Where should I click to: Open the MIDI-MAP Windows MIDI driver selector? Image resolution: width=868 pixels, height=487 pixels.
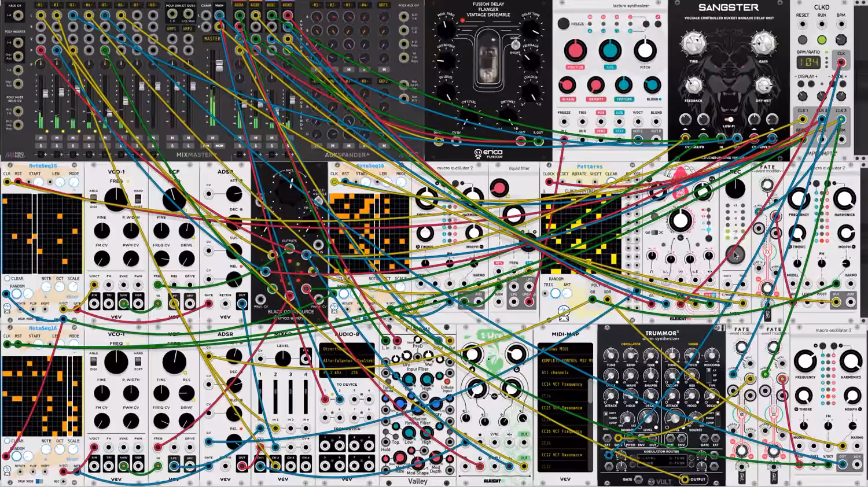click(x=565, y=349)
